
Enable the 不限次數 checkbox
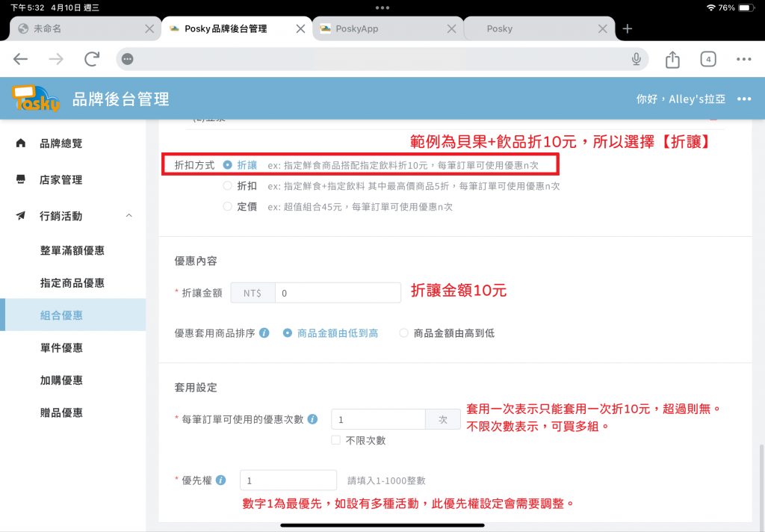click(x=335, y=440)
